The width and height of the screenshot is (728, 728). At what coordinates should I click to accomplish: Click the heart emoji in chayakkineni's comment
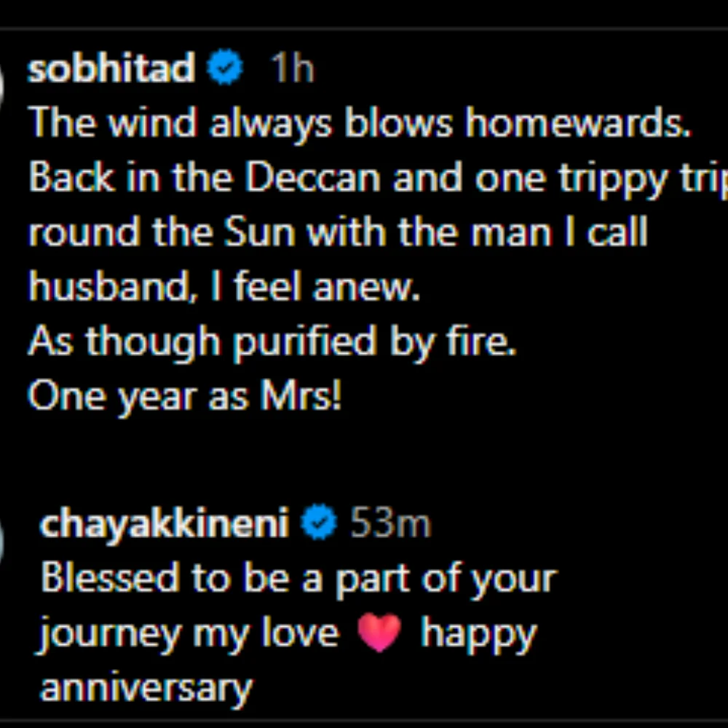coord(379,633)
